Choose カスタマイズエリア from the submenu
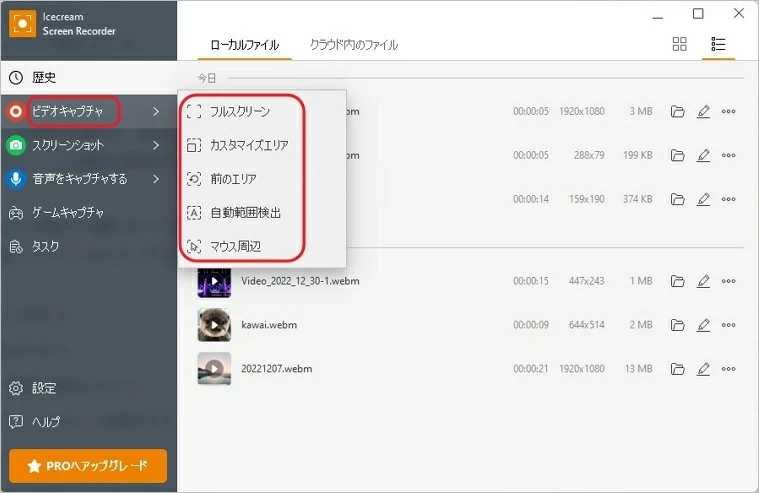 point(248,145)
